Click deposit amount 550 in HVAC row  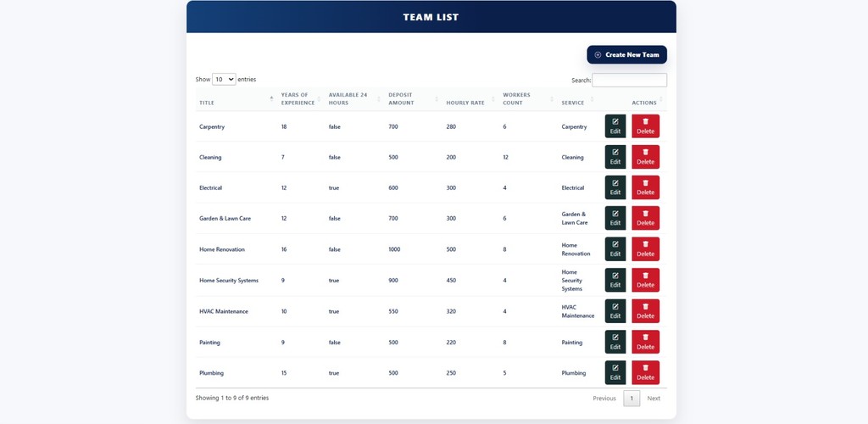[393, 311]
